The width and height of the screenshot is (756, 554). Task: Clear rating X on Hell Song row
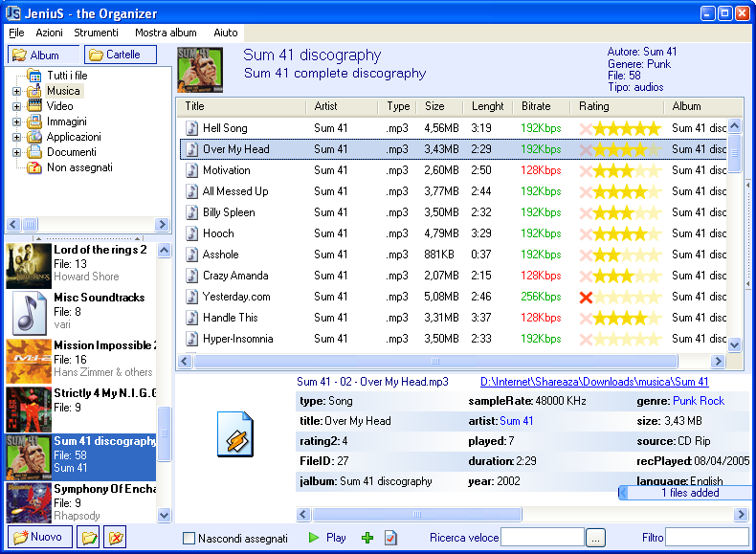pos(586,129)
